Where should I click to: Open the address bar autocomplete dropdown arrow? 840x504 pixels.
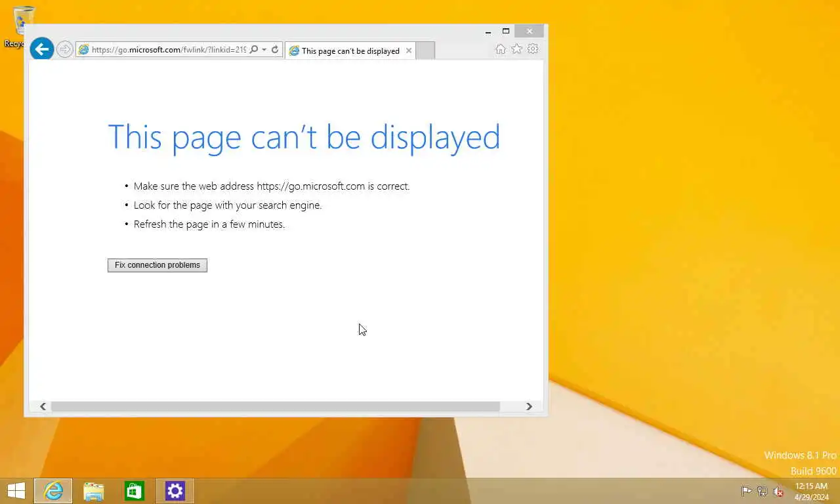point(264,50)
